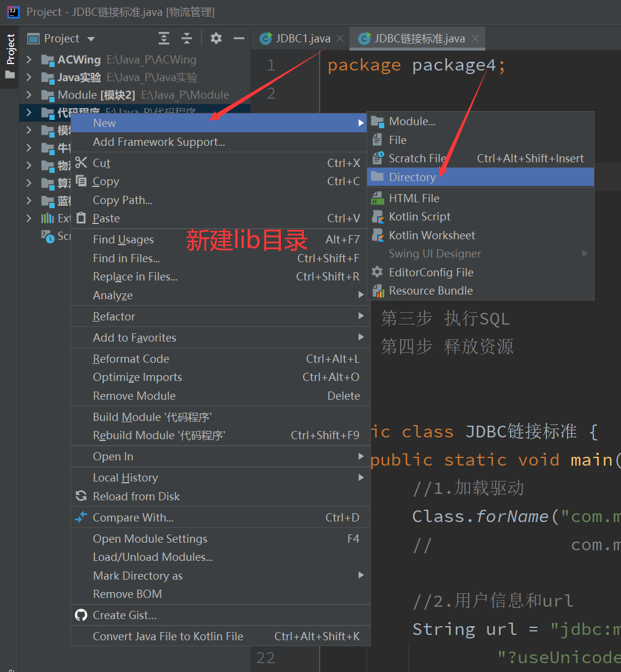Screen dimensions: 621x672
Task: Open the Project panel settings gear
Action: point(216,38)
